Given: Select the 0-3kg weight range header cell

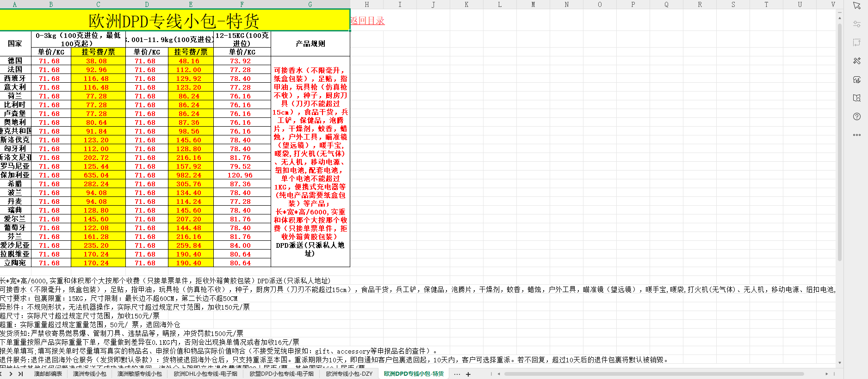Looking at the screenshot, I should [x=78, y=39].
